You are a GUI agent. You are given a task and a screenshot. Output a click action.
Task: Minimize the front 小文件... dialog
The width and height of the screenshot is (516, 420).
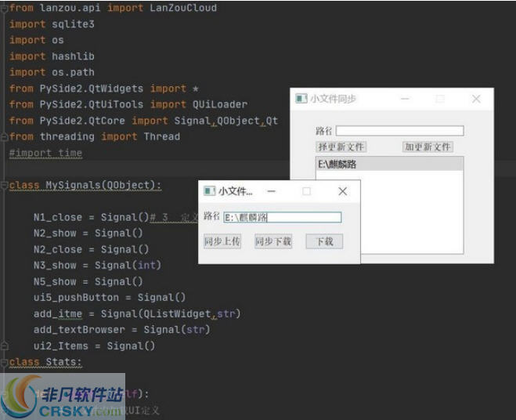(x=271, y=191)
